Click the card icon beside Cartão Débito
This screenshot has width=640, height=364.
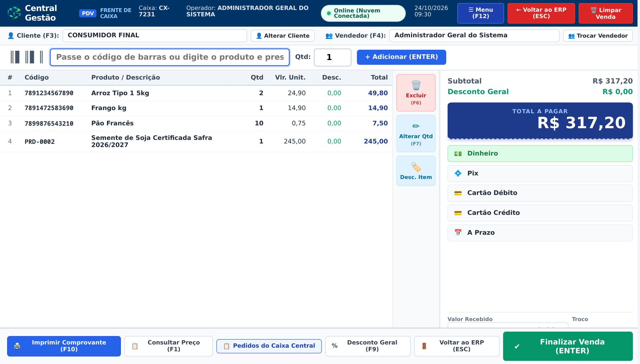tap(458, 193)
